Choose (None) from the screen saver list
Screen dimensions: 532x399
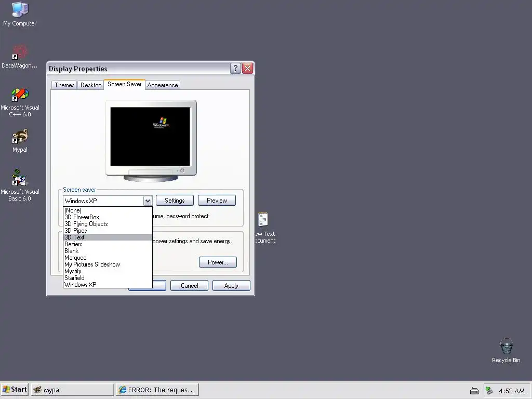108,210
